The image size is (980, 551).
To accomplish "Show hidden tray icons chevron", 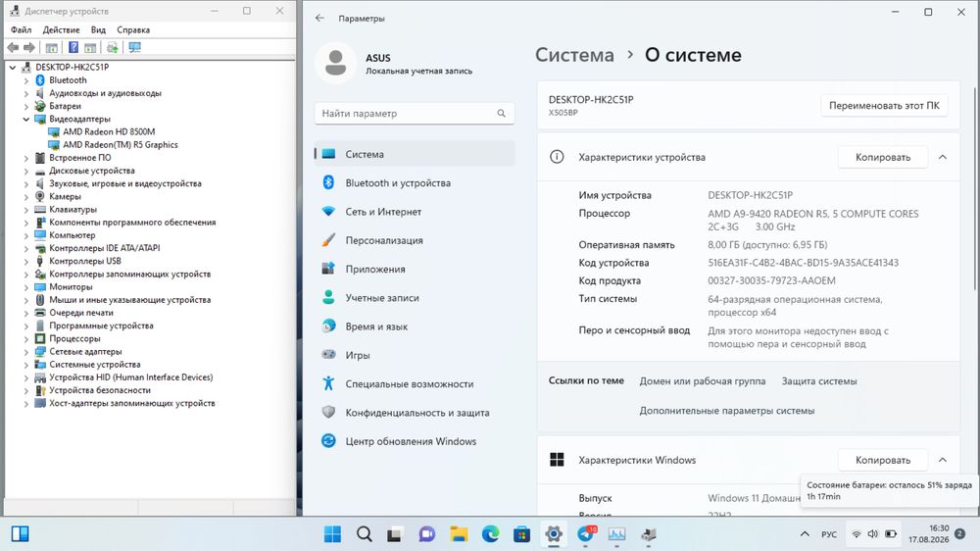I will [x=805, y=534].
